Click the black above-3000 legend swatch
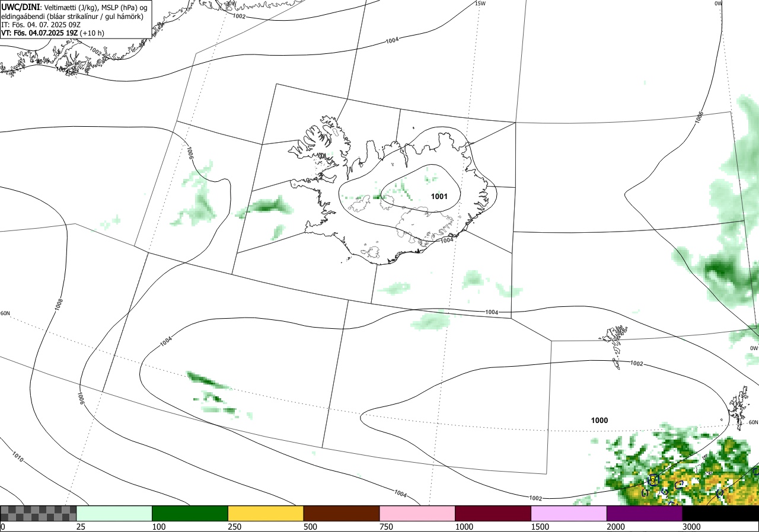The width and height of the screenshot is (759, 532). click(x=720, y=513)
